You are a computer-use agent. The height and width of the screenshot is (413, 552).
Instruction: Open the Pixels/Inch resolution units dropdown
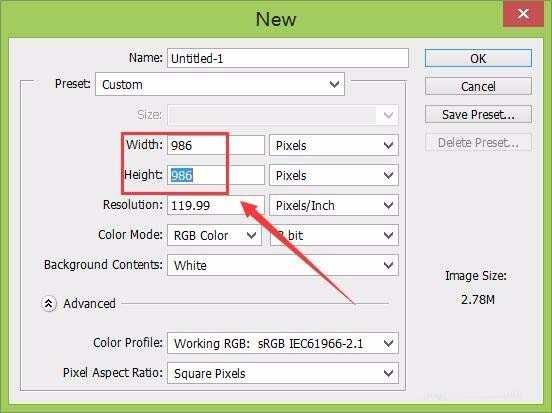coord(334,205)
